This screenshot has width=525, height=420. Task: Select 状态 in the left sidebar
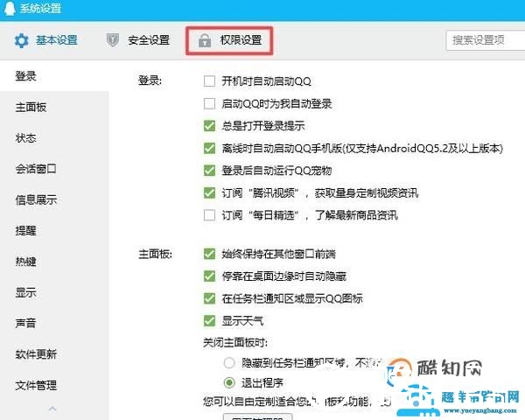(x=25, y=138)
